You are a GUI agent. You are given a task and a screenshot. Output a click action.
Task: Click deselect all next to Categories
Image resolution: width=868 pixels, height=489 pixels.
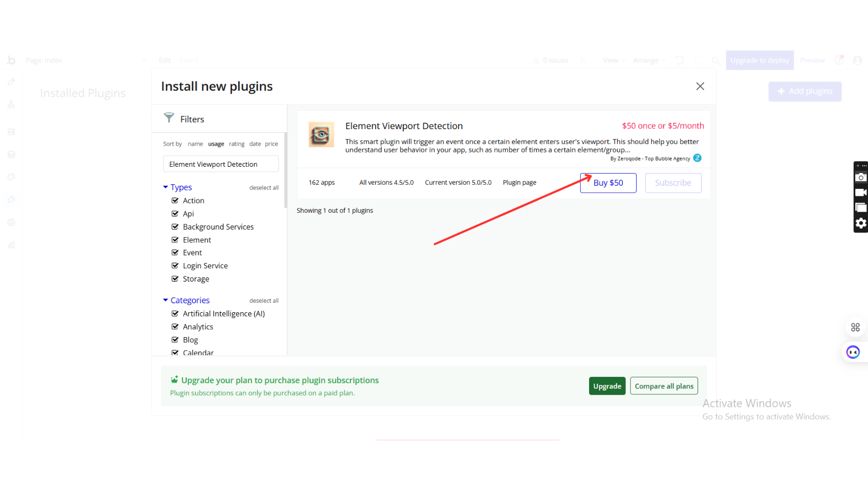(x=264, y=301)
